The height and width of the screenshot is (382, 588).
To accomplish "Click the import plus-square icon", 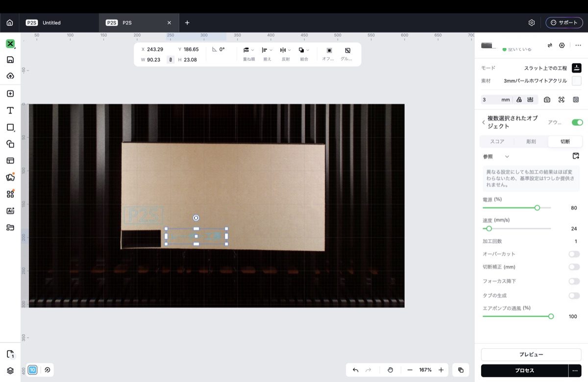I will (x=10, y=94).
